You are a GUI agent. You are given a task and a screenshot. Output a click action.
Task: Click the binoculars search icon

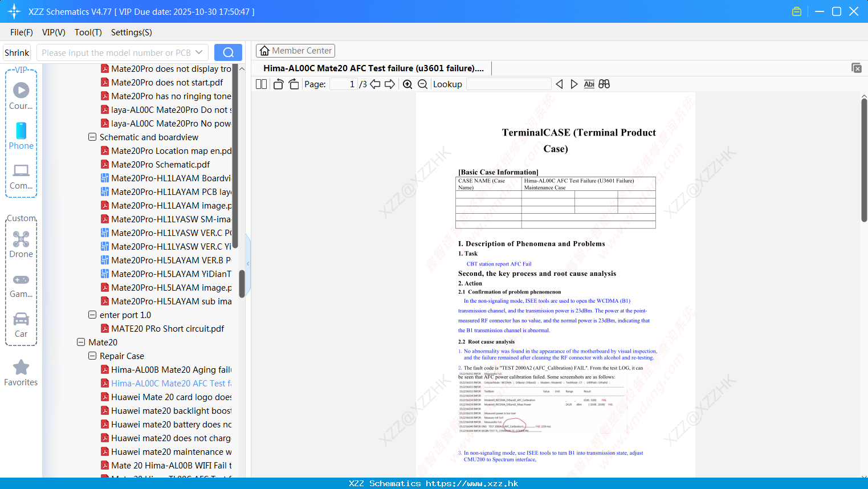pyautogui.click(x=604, y=84)
